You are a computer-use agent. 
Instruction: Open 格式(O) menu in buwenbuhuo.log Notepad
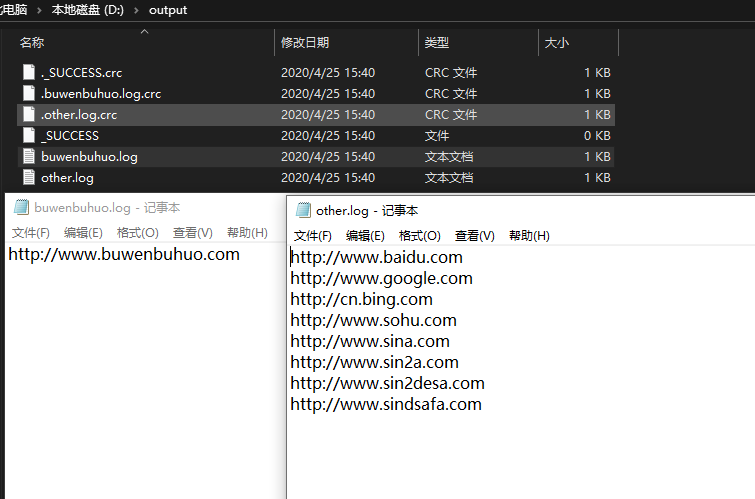(137, 233)
